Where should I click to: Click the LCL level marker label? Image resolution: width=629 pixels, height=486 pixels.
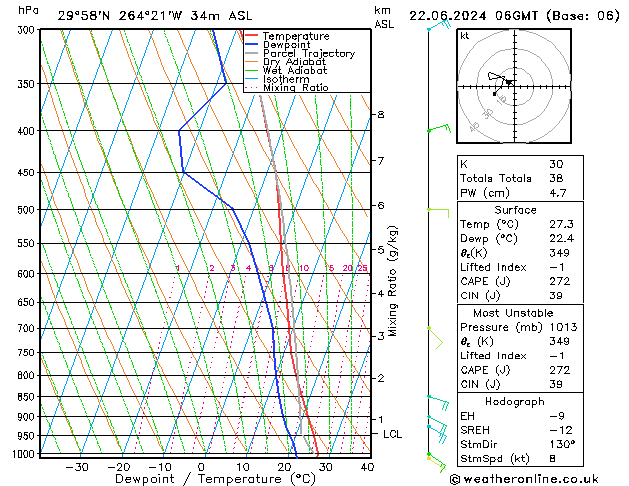click(393, 434)
